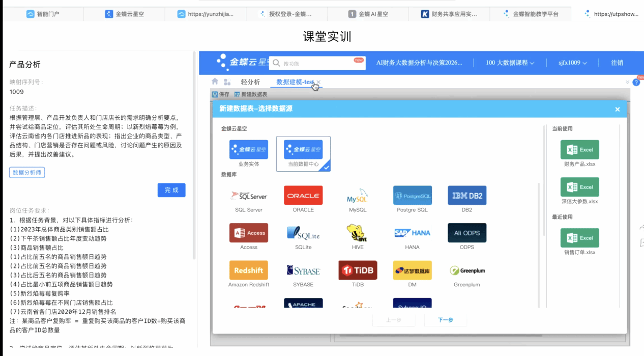This screenshot has width=644, height=356.
Task: Pick MySQL as the data source
Action: [358, 196]
